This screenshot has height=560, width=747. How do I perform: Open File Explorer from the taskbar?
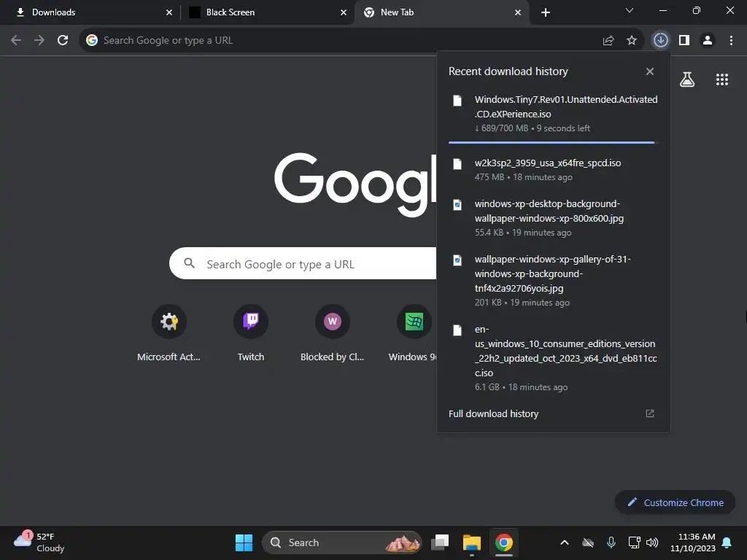coord(472,542)
